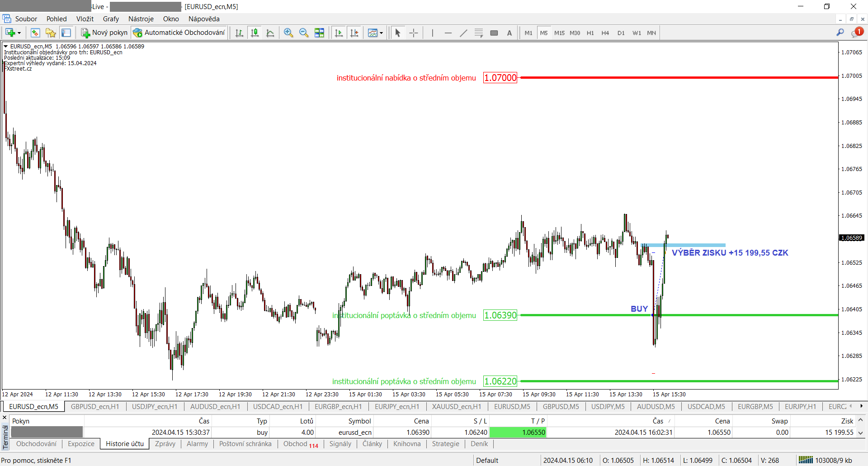The image size is (868, 466).
Task: Select the crosshair tool
Action: coord(413,33)
